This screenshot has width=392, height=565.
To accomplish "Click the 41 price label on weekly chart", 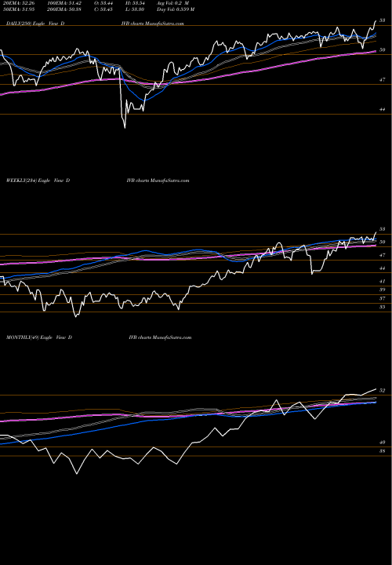I will coord(383,282).
